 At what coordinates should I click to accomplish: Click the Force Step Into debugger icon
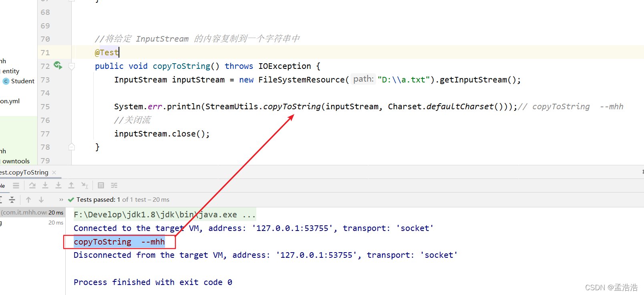click(x=58, y=185)
